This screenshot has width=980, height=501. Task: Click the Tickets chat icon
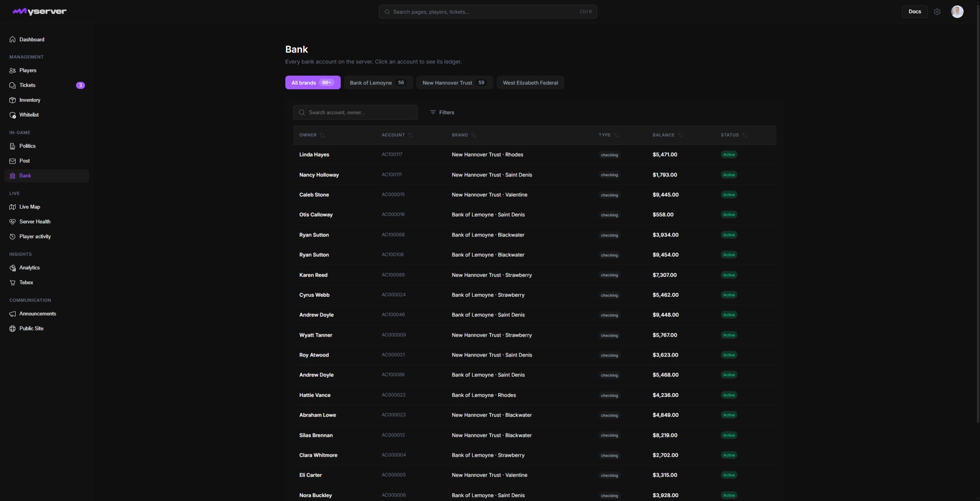click(13, 85)
